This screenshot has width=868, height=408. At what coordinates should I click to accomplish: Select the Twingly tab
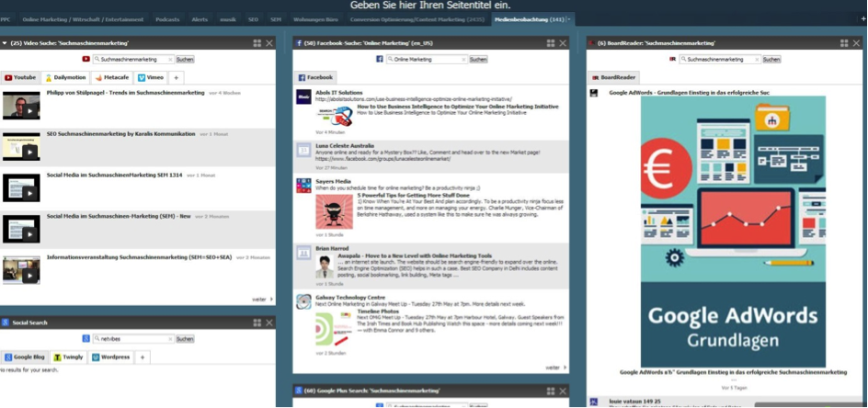69,357
